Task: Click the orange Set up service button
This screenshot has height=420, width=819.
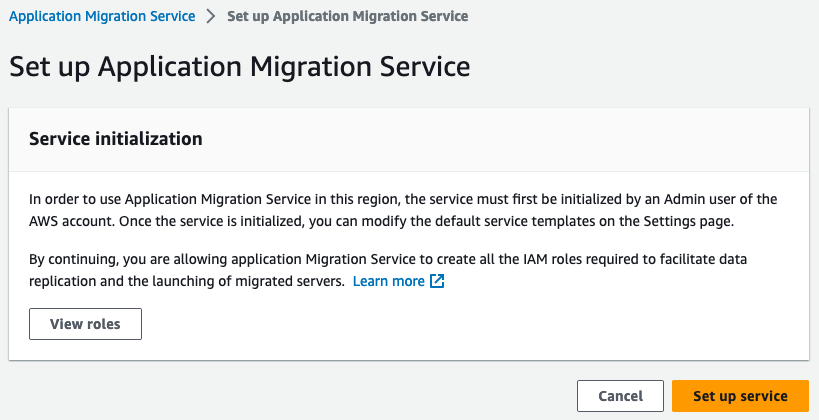Action: click(x=740, y=396)
